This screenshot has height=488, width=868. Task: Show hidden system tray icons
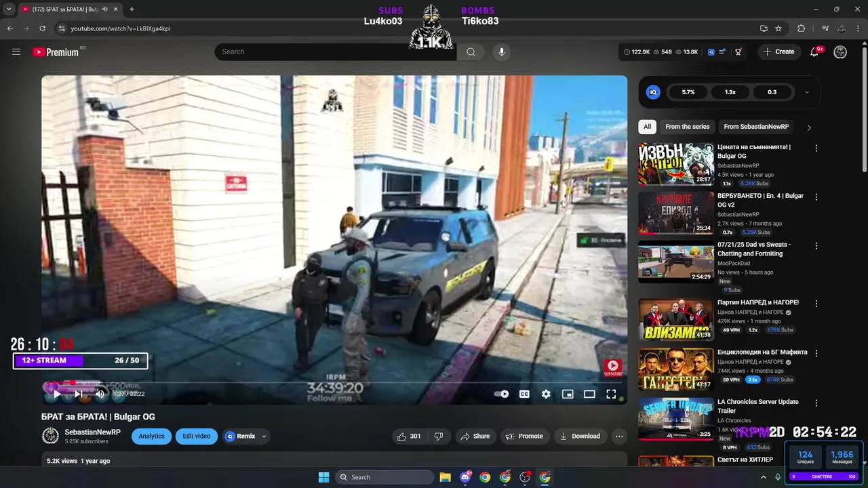pyautogui.click(x=764, y=477)
